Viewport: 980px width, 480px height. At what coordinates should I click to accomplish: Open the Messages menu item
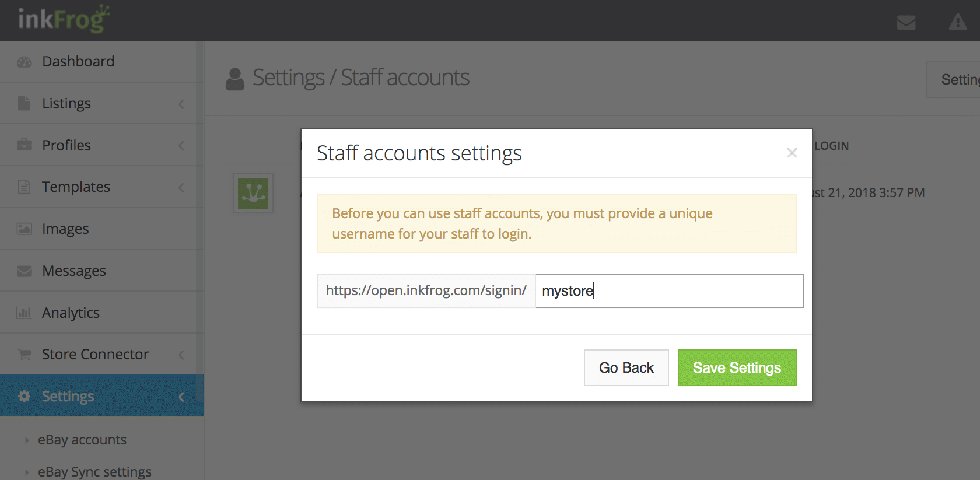click(74, 271)
